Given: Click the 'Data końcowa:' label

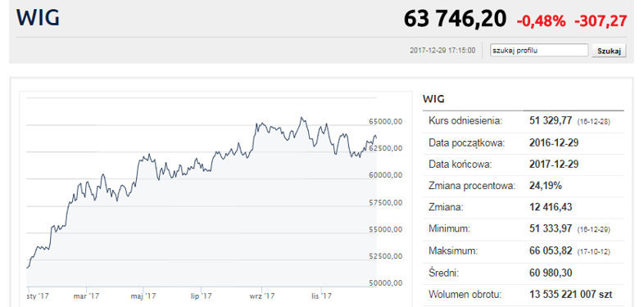Looking at the screenshot, I should coord(460,165).
